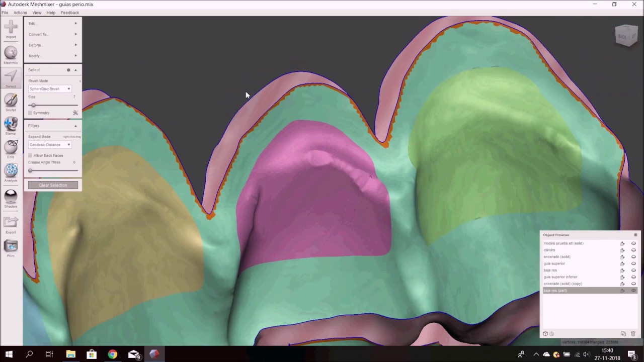
Task: Collapse the Select panel
Action: [x=75, y=70]
